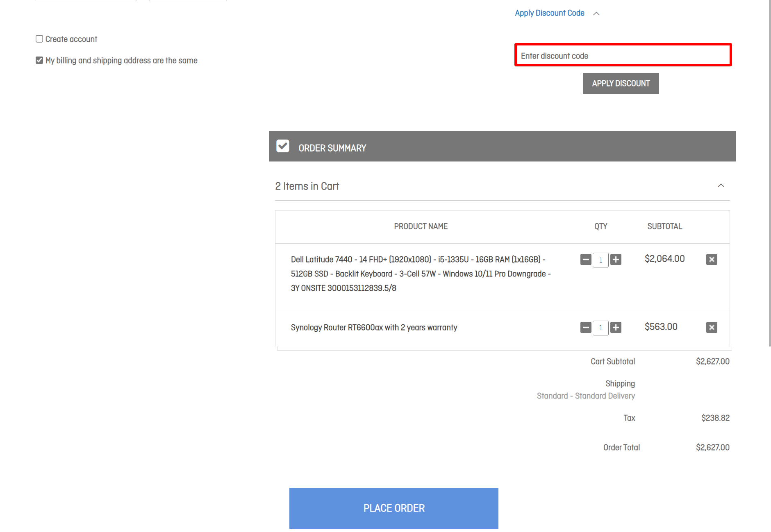Collapse the Apply Discount Code section
Screen dimensions: 771x532
(x=597, y=13)
